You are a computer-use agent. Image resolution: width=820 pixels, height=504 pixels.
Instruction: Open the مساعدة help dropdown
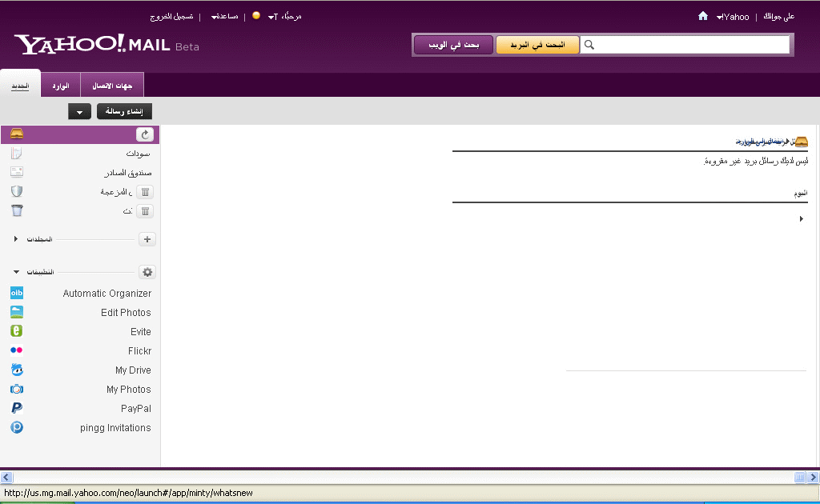(x=225, y=17)
